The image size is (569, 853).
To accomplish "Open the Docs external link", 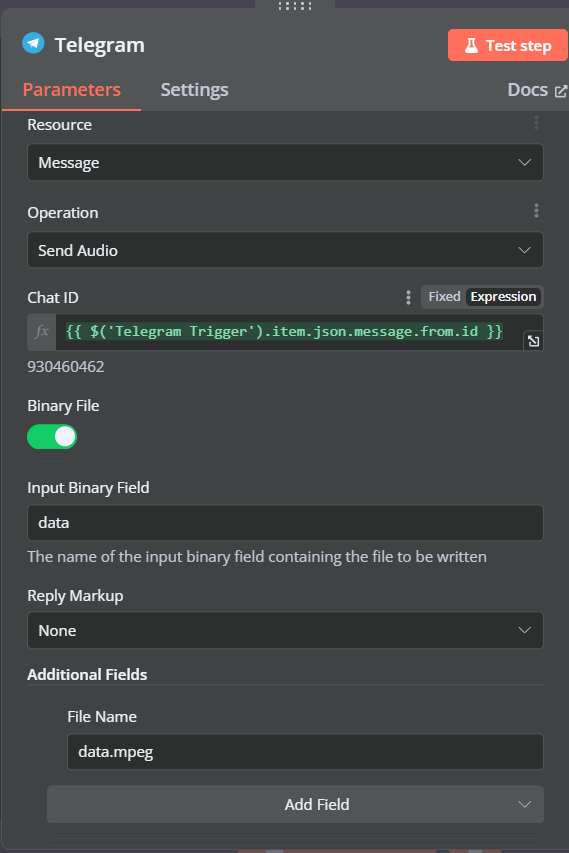I will [x=537, y=90].
